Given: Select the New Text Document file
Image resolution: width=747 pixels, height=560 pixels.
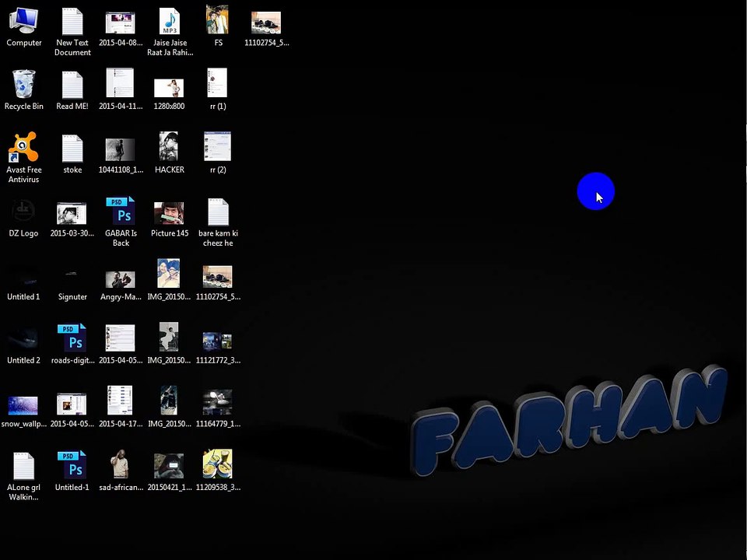Looking at the screenshot, I should click(x=72, y=32).
